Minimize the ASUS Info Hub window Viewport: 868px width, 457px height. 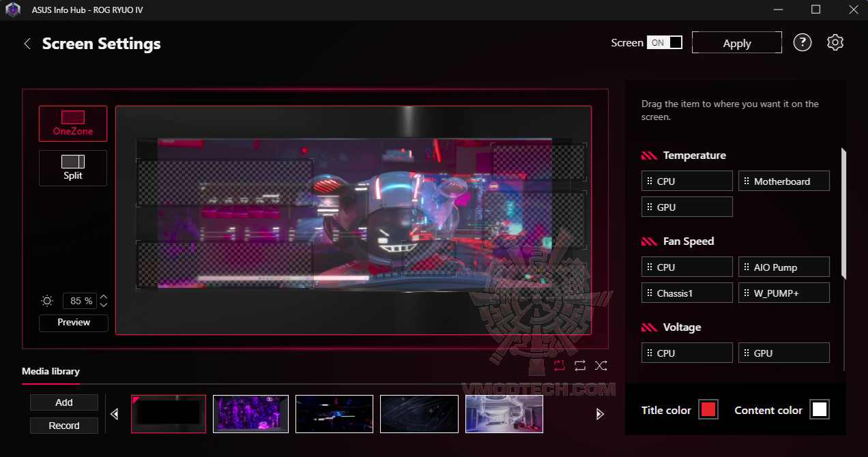(x=779, y=10)
